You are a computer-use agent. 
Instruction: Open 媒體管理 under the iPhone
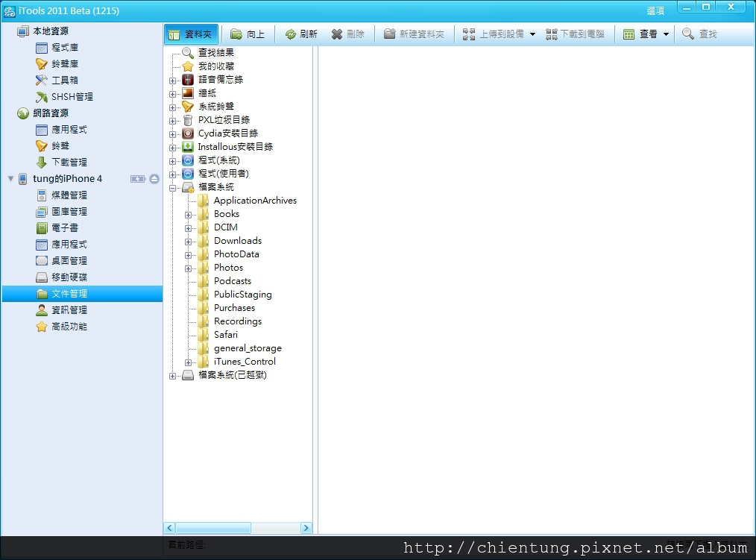coord(69,195)
